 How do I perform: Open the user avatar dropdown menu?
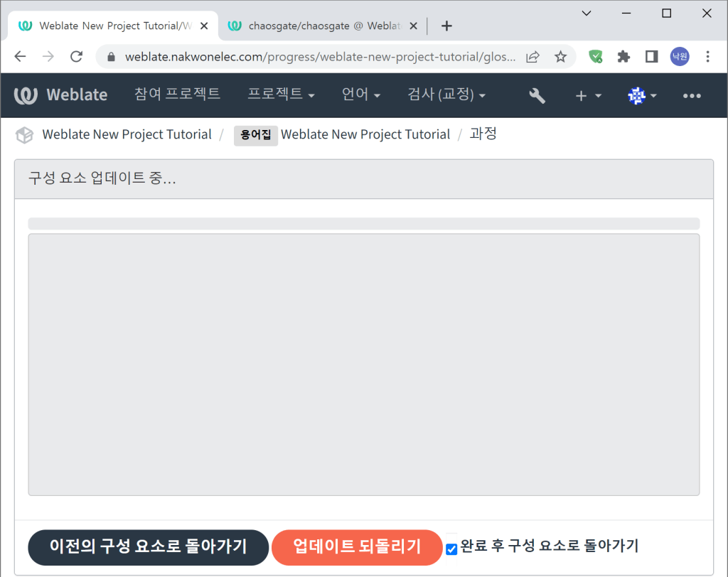click(x=642, y=95)
